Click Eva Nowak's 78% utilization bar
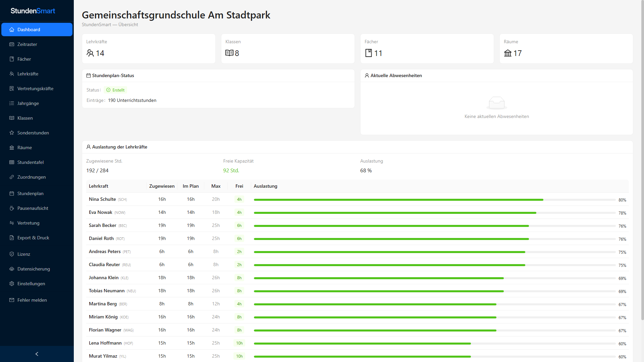 (x=435, y=213)
